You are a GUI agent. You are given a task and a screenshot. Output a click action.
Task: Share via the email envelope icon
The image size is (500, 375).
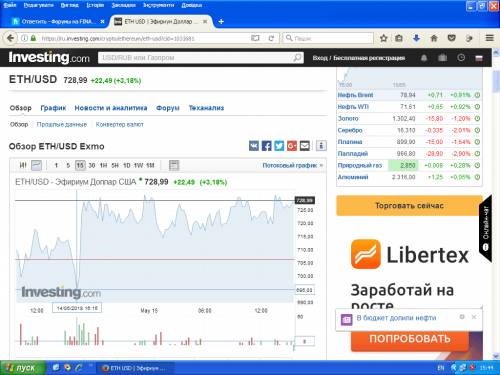(x=305, y=146)
